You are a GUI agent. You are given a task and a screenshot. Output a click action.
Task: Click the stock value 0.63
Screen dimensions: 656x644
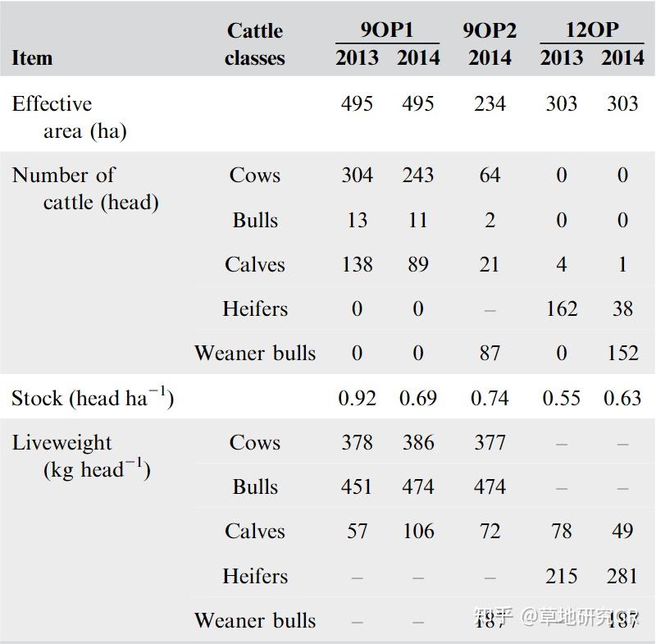click(622, 399)
